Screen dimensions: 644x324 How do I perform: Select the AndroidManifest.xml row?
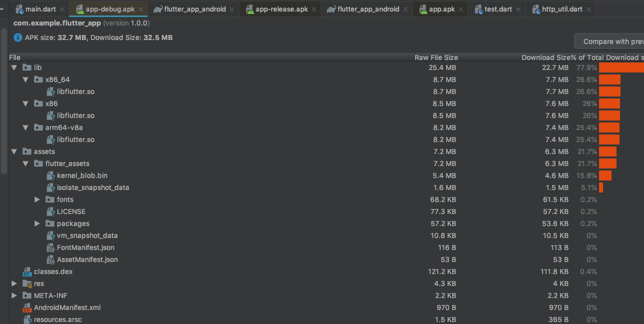tap(326, 307)
